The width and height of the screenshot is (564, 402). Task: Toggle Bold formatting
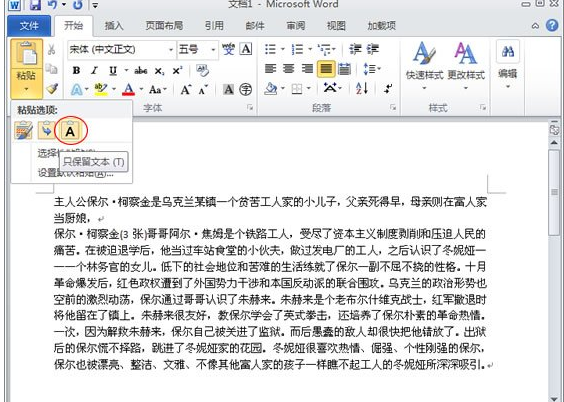pyautogui.click(x=76, y=70)
